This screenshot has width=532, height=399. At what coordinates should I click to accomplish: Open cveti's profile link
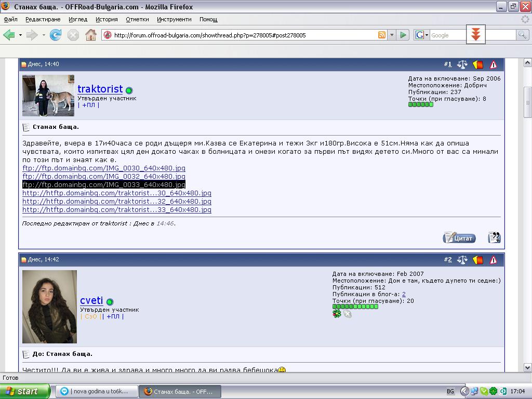pyautogui.click(x=91, y=300)
